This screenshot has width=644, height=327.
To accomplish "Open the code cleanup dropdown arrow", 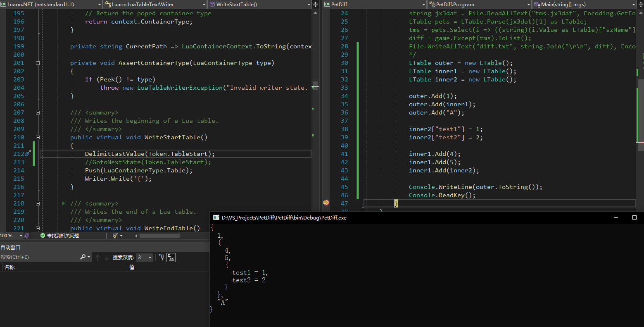I will click(x=121, y=236).
